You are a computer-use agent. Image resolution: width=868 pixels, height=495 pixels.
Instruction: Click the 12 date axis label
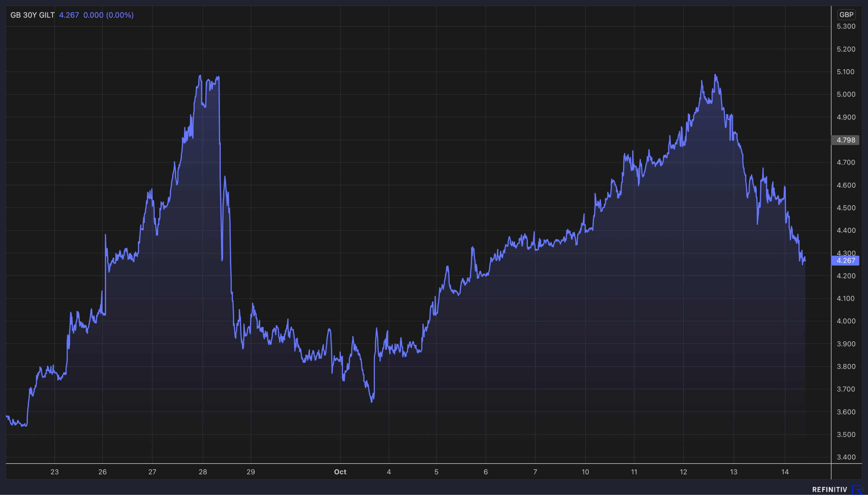[683, 472]
